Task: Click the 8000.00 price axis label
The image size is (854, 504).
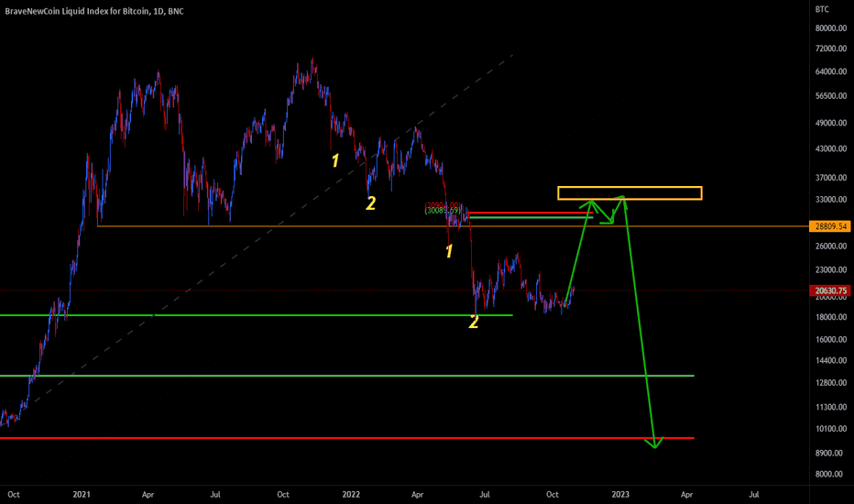Action: [x=829, y=474]
